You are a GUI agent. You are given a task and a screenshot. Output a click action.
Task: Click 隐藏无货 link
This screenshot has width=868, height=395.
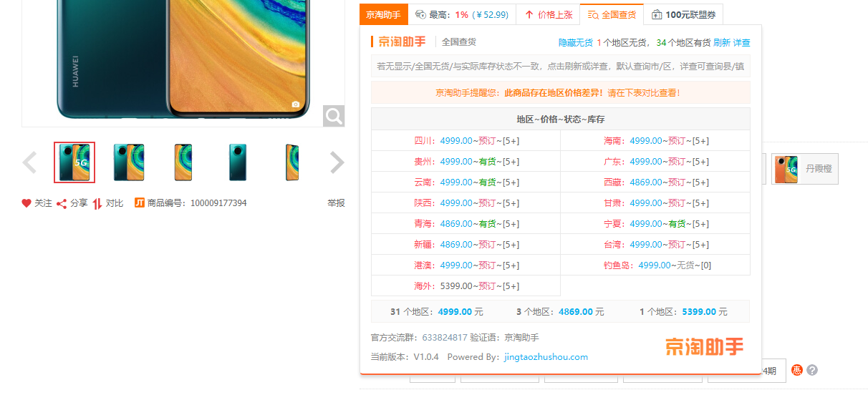[576, 43]
